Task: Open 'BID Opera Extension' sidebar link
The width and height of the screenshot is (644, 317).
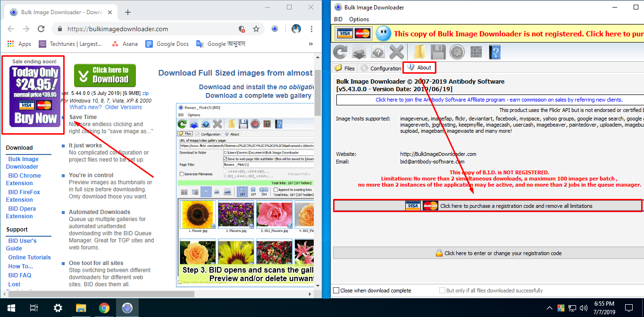Action: (21, 212)
